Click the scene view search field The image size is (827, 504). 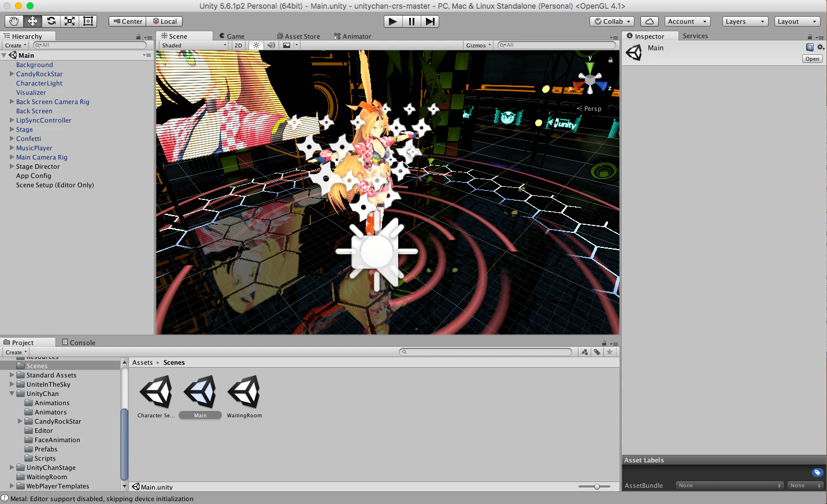coord(557,45)
